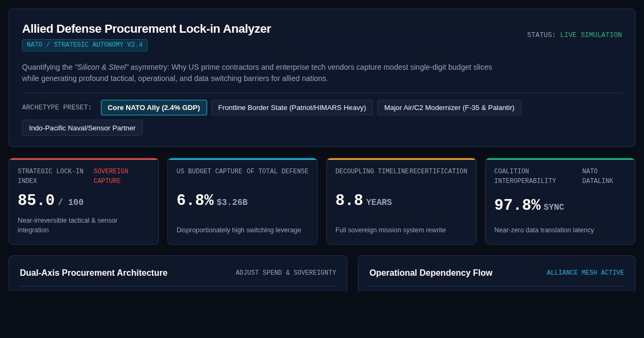Viewport: 644px width, 338px height.
Task: Click the Dual-Axis Procurement Architecture heading
Action: [x=93, y=273]
